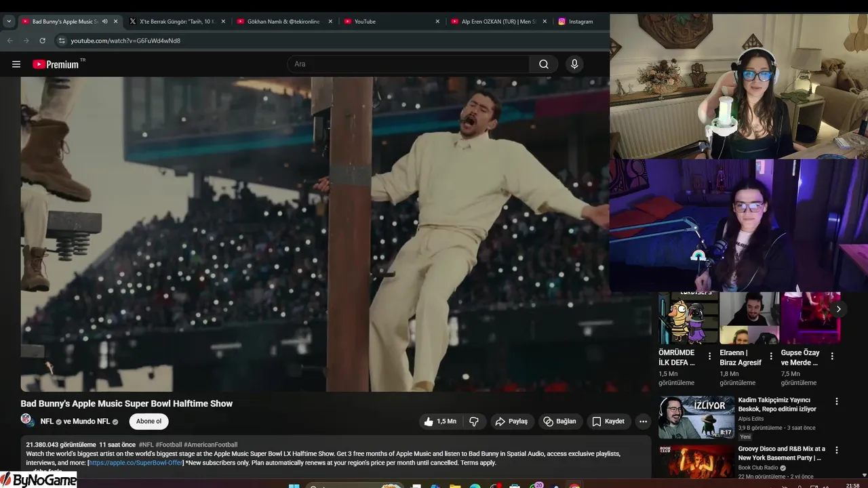Screen dimensions: 868x488
Task: Open the Gupse Özay ve Merde short thumbnail
Action: tap(810, 319)
